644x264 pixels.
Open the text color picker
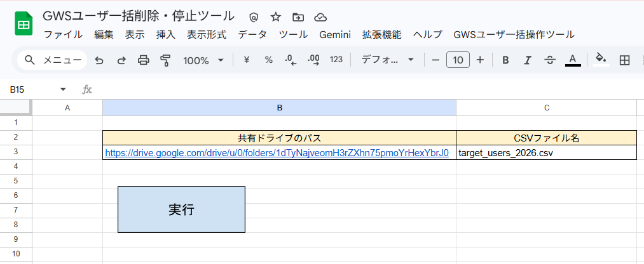click(x=573, y=60)
